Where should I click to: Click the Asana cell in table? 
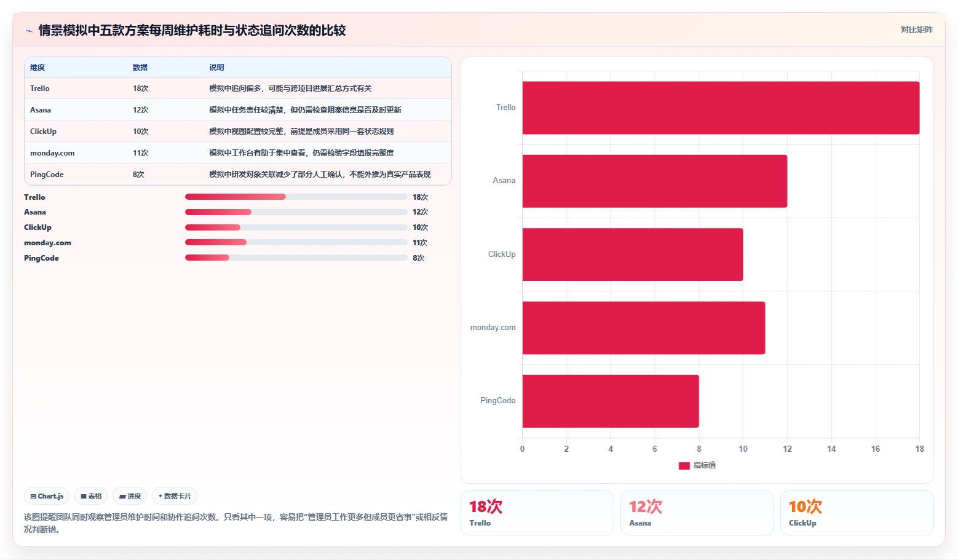point(41,110)
